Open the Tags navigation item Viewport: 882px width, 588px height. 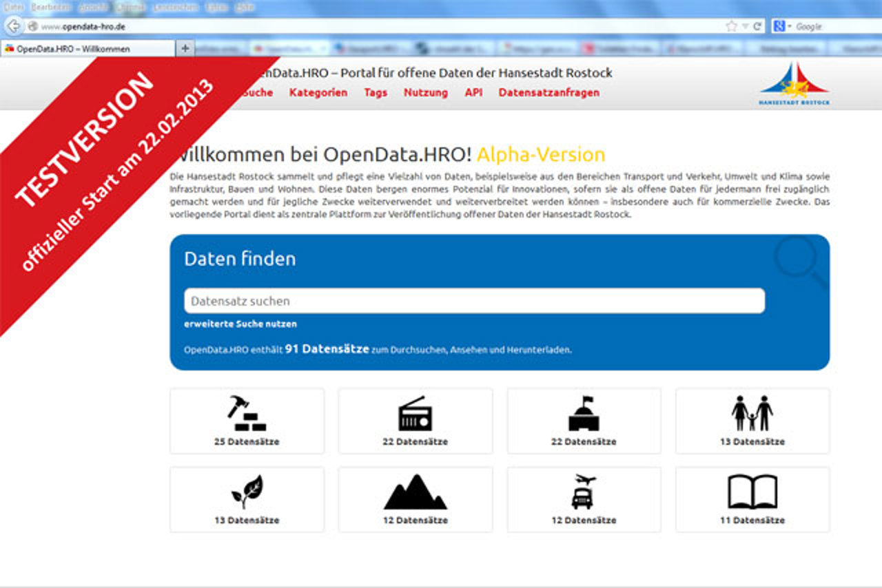click(376, 92)
